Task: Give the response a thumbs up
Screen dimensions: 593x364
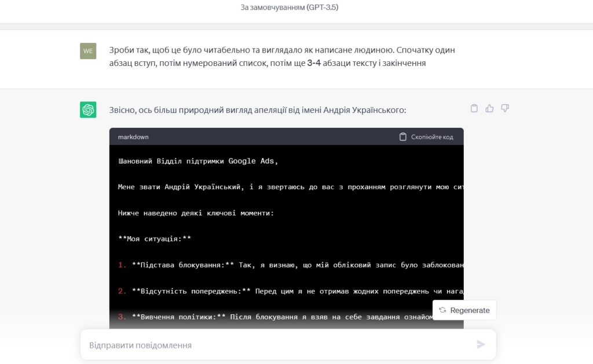Action: (x=489, y=108)
